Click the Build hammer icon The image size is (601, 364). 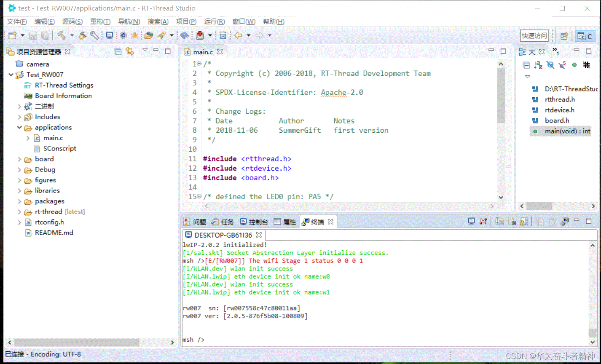[x=62, y=36]
